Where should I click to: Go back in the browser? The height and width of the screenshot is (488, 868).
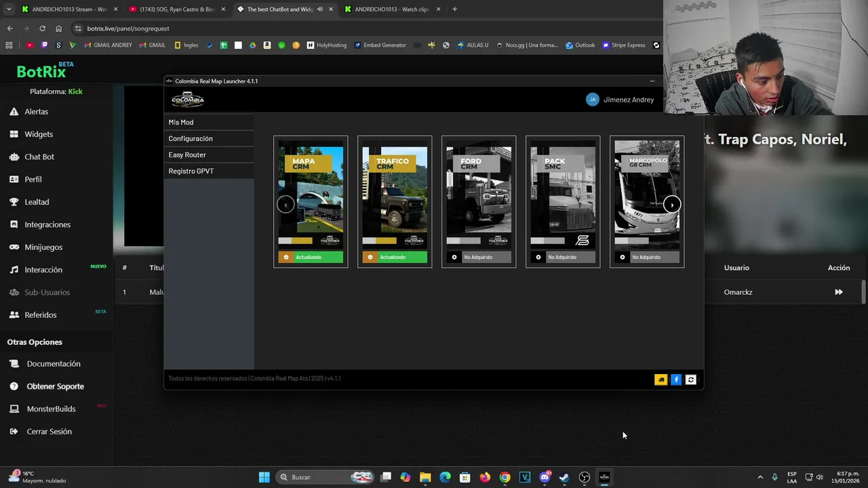click(x=9, y=28)
